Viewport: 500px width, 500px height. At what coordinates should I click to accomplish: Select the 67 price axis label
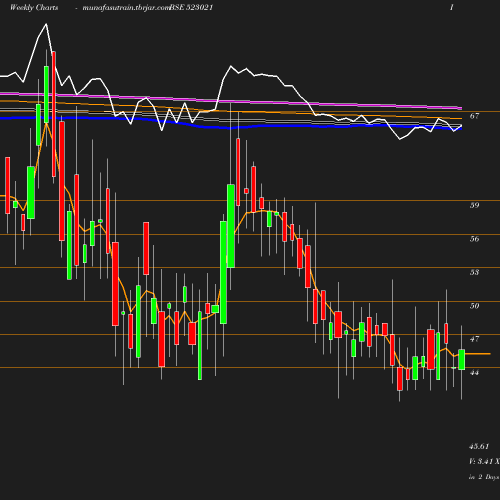point(474,116)
